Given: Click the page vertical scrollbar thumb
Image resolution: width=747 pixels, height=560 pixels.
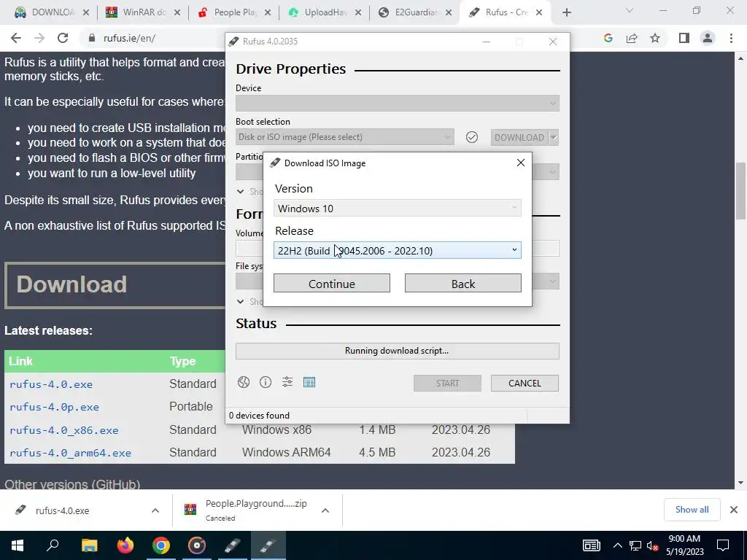Looking at the screenshot, I should [740, 190].
